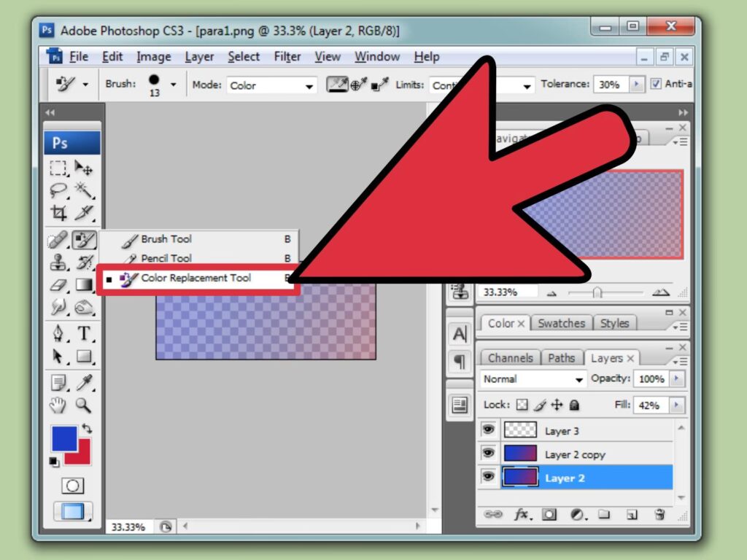Open the Filter menu
This screenshot has width=747, height=560.
(x=287, y=56)
